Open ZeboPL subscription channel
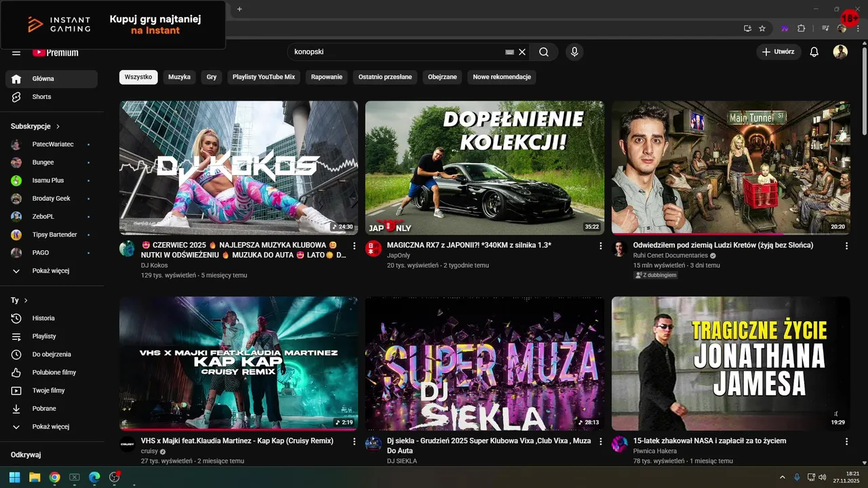868x488 pixels. (52, 216)
